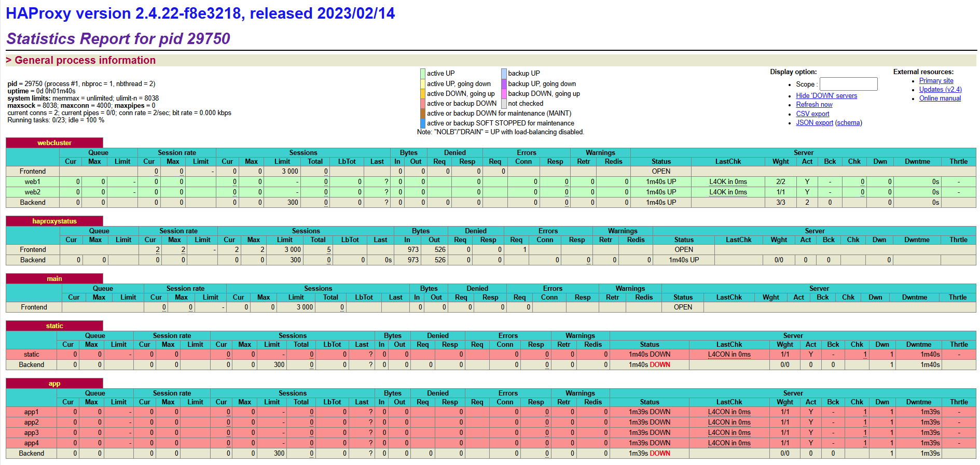980x465 pixels.
Task: Click static Backend row label
Action: tap(31, 364)
